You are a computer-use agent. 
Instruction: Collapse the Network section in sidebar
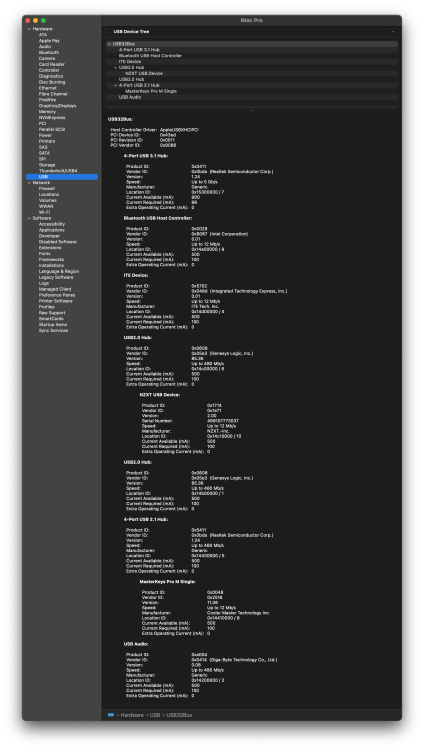(29, 183)
